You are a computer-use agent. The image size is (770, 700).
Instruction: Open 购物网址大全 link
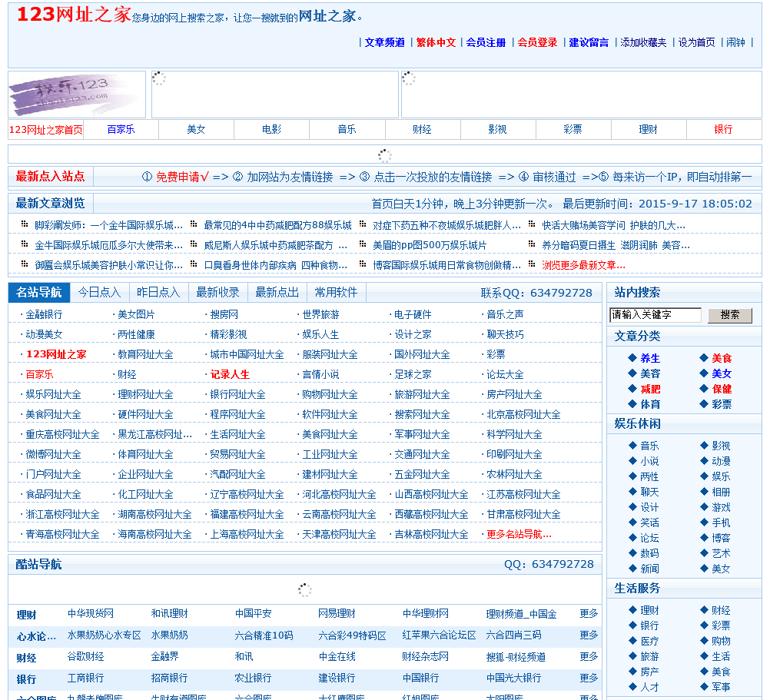click(x=330, y=395)
